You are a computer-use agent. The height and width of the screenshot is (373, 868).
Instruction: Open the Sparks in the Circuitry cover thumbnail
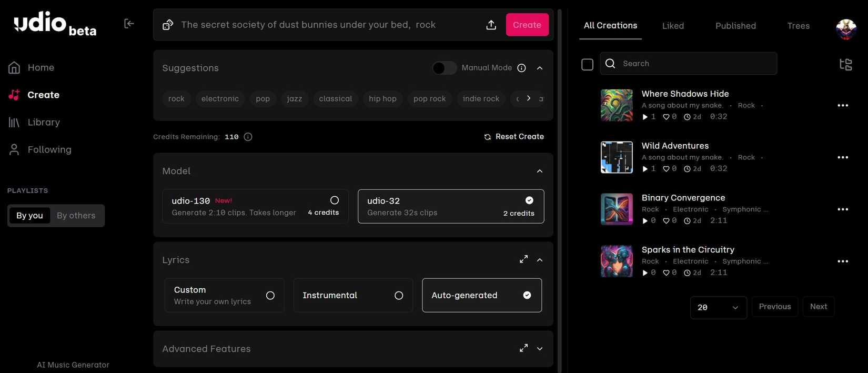[617, 261]
